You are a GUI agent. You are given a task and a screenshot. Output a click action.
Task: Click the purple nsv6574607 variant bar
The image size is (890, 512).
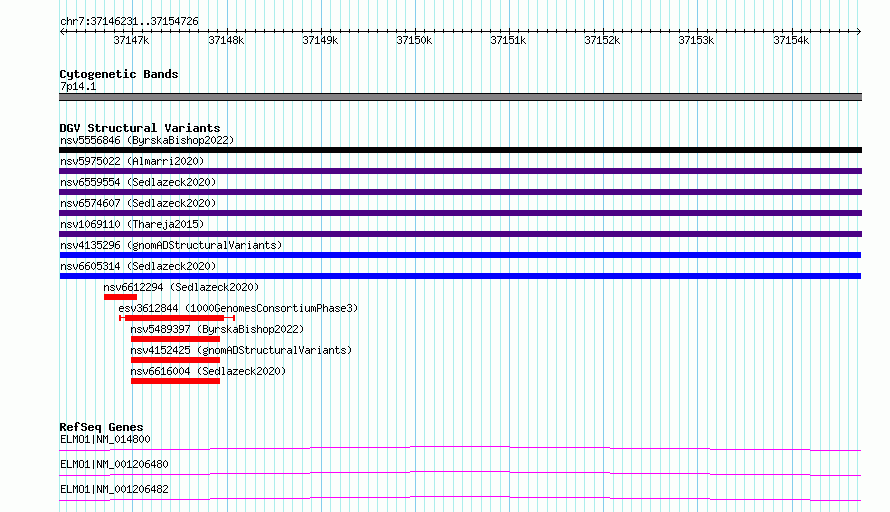(x=460, y=213)
